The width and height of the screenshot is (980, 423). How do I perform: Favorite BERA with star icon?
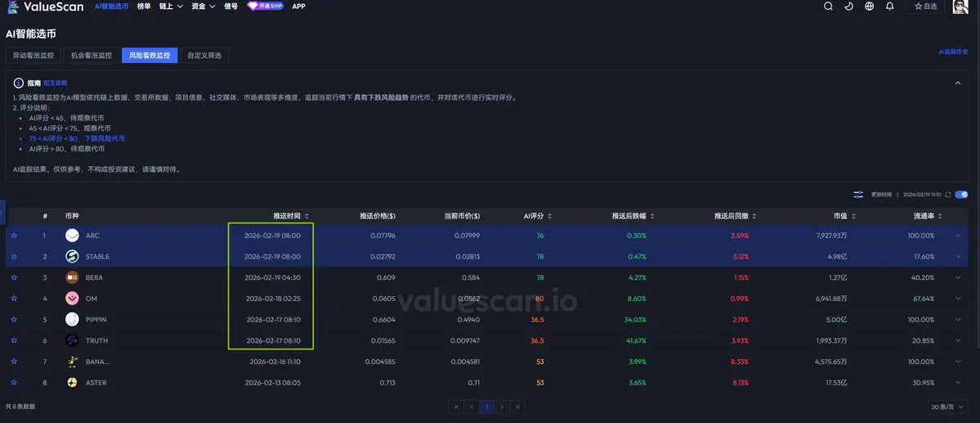point(15,277)
